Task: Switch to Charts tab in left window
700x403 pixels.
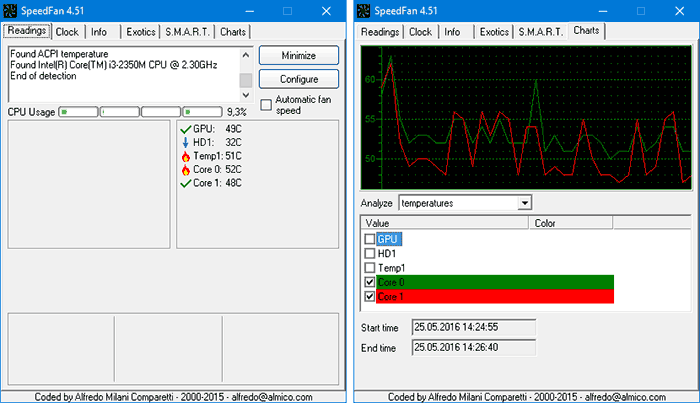Action: (x=233, y=32)
